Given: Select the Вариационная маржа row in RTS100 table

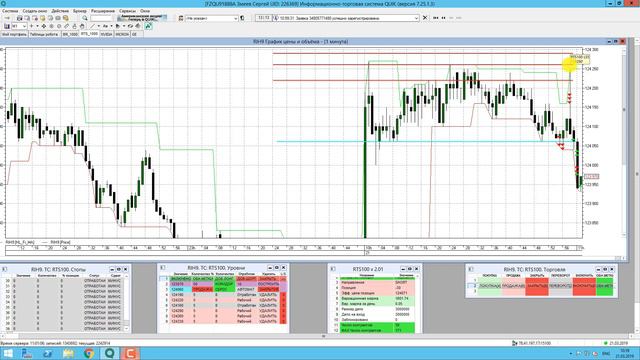Looking at the screenshot, I should point(376,298).
